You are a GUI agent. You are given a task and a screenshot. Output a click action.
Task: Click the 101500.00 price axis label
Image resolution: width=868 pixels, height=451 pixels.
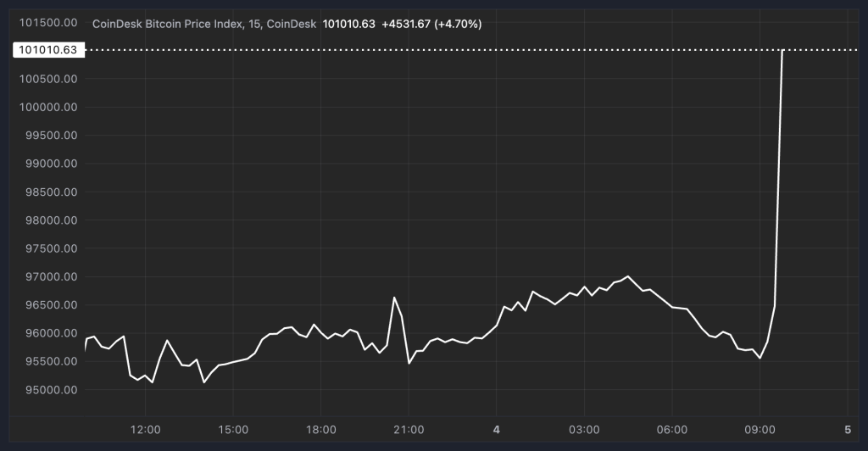48,22
